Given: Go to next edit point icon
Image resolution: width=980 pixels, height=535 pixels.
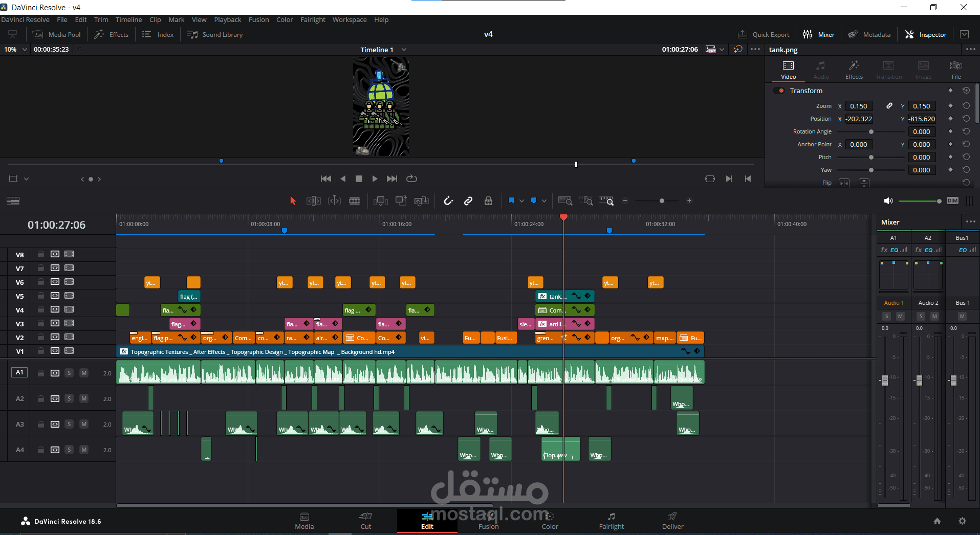Looking at the screenshot, I should (x=729, y=179).
